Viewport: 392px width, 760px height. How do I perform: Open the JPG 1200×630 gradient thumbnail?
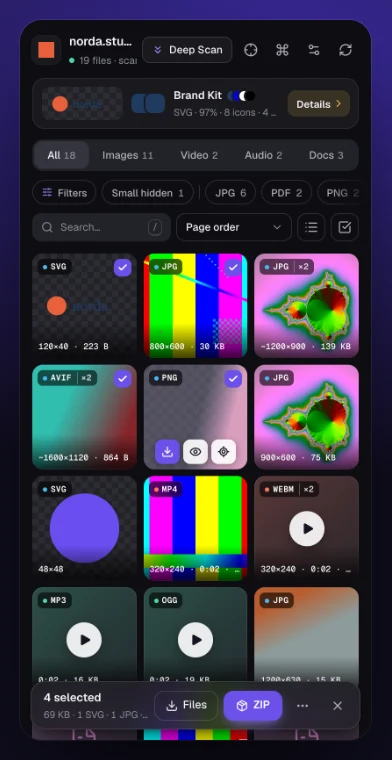pyautogui.click(x=306, y=635)
